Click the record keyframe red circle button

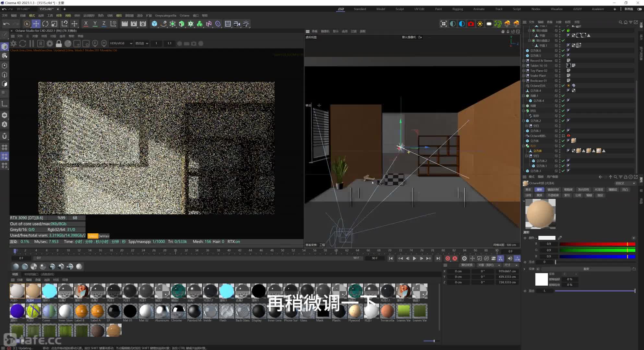[448, 258]
